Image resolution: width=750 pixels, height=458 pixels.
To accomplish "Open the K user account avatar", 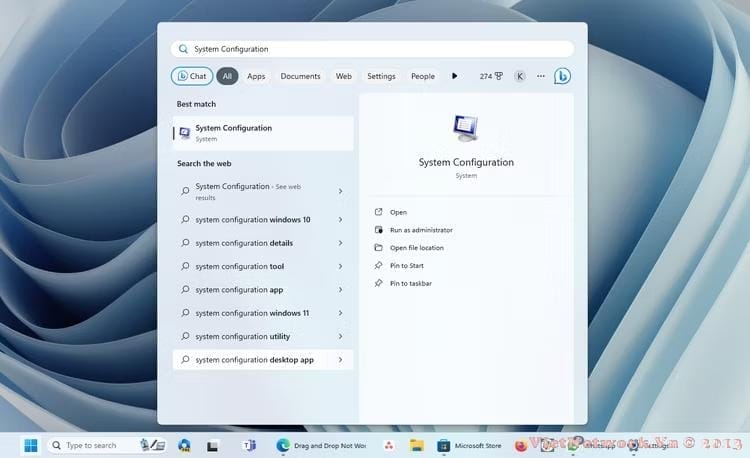I will [520, 76].
